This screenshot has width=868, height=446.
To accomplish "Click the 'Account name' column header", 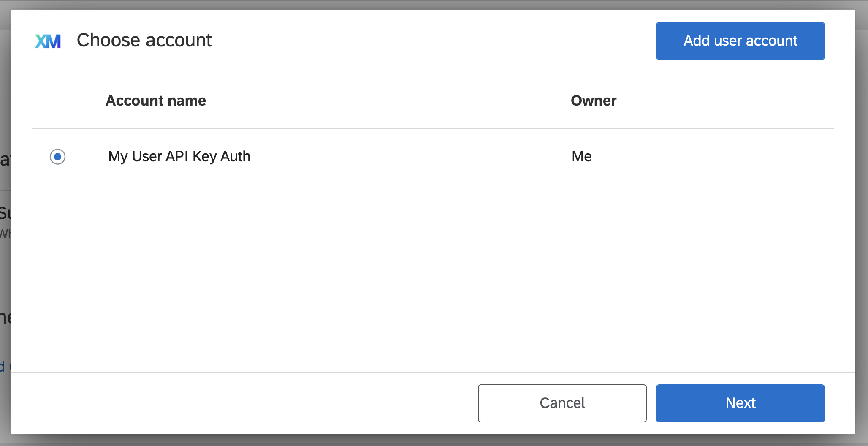I will pos(156,101).
